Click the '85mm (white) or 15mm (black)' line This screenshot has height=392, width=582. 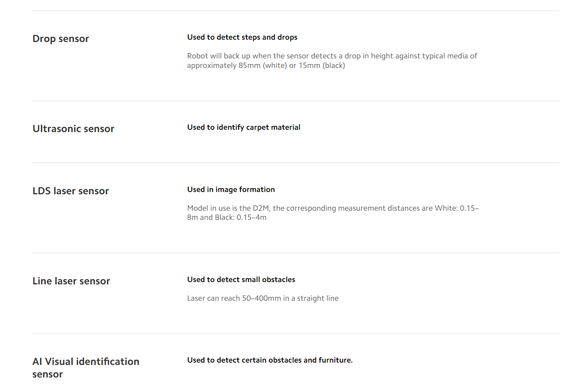(266, 65)
